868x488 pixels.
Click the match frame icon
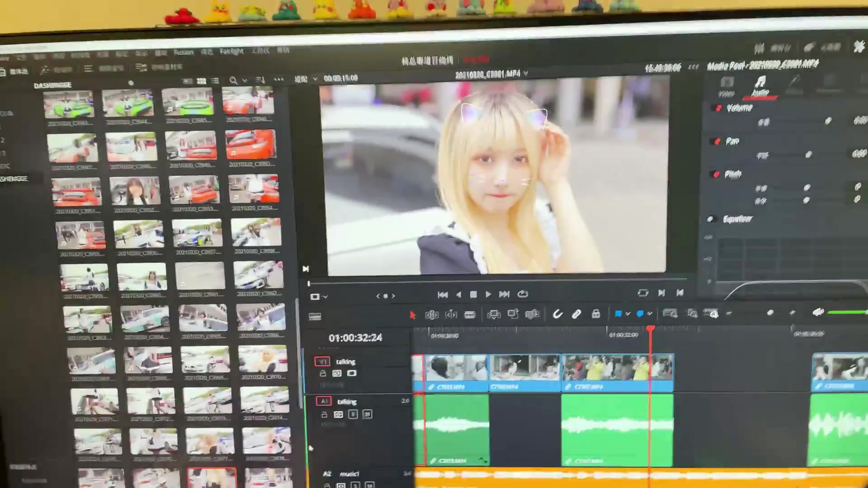643,293
